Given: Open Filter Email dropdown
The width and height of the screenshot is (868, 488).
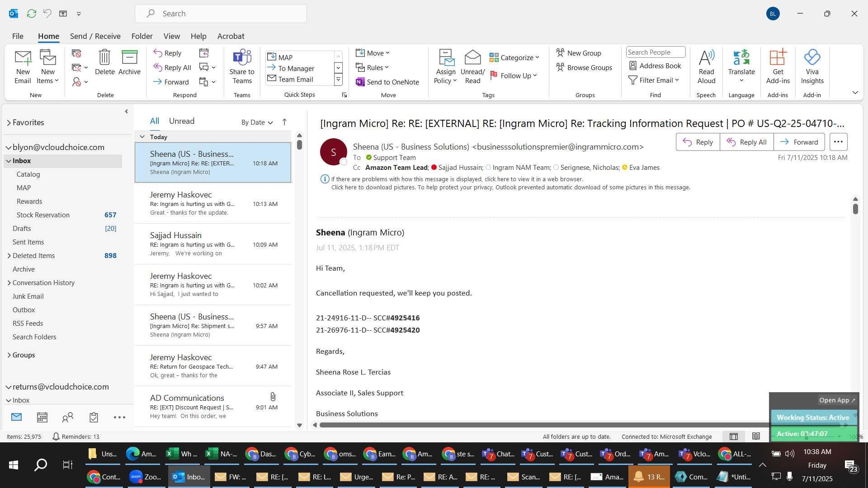Looking at the screenshot, I should coord(654,80).
